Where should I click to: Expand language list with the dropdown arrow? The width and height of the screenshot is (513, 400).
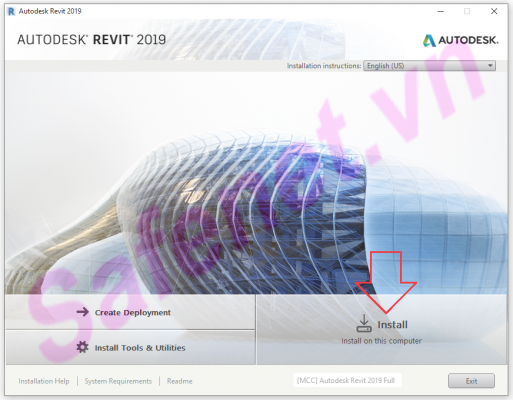click(490, 66)
